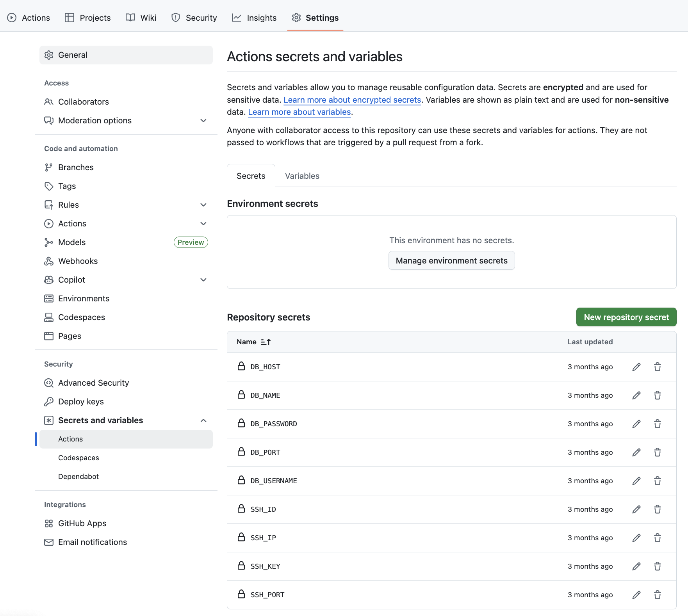Select Dependabot under Secrets and variables
The height and width of the screenshot is (616, 688).
(126, 477)
